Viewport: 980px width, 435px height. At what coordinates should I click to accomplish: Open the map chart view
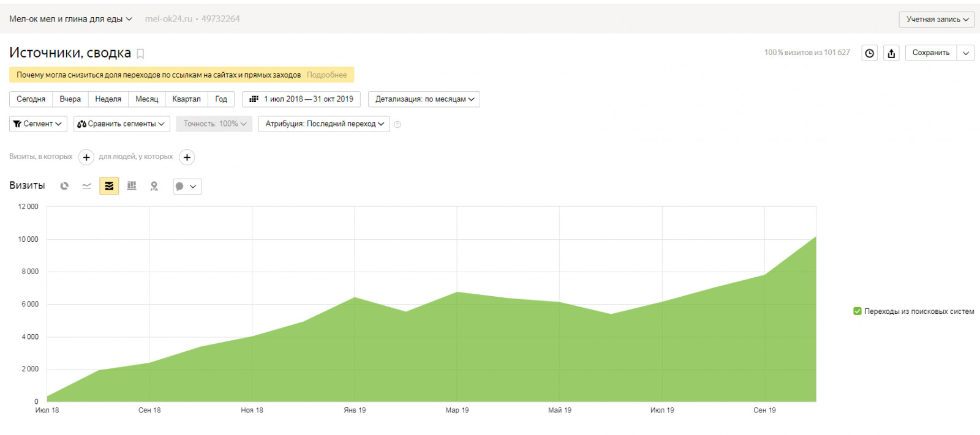coord(154,186)
